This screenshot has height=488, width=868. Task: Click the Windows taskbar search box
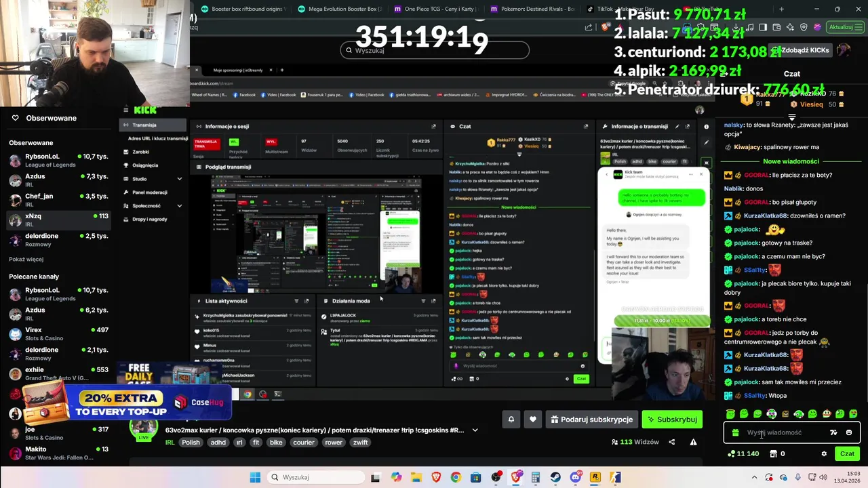click(316, 477)
